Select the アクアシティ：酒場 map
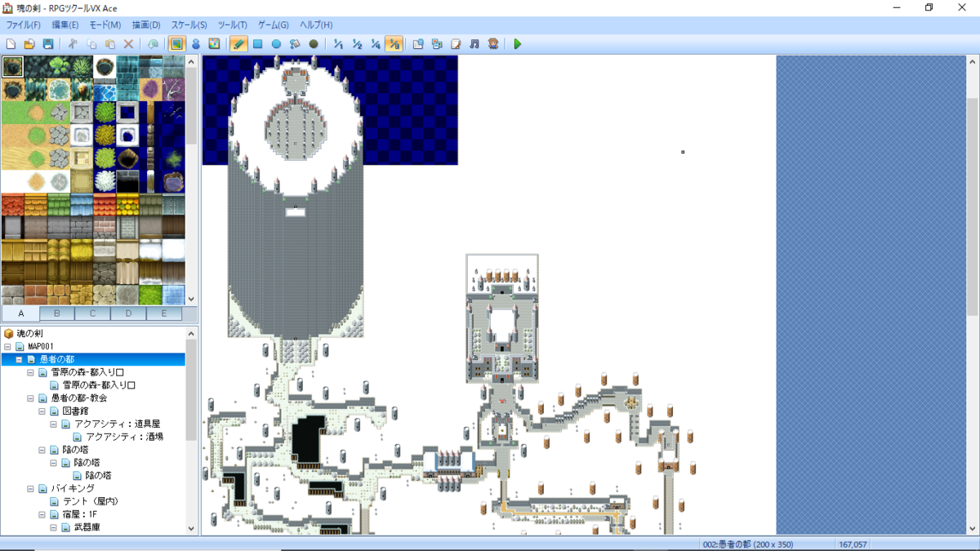 pyautogui.click(x=124, y=437)
